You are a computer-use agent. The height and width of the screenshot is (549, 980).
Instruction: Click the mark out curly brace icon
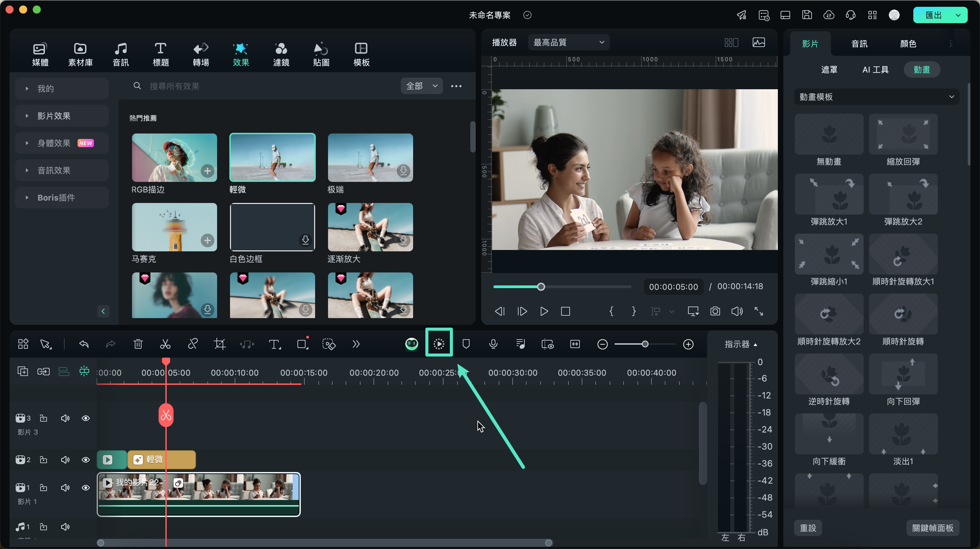(x=633, y=311)
